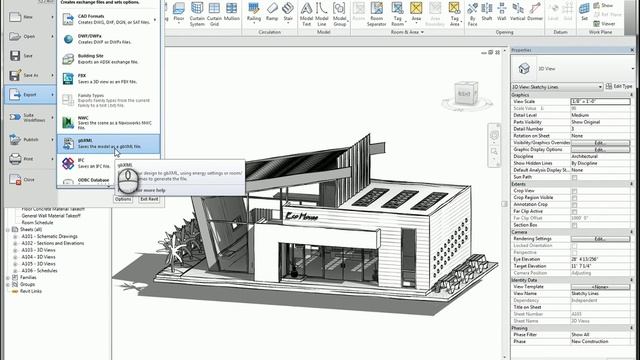The image size is (640, 360).
Task: Click the Exit Revit button
Action: click(x=149, y=199)
